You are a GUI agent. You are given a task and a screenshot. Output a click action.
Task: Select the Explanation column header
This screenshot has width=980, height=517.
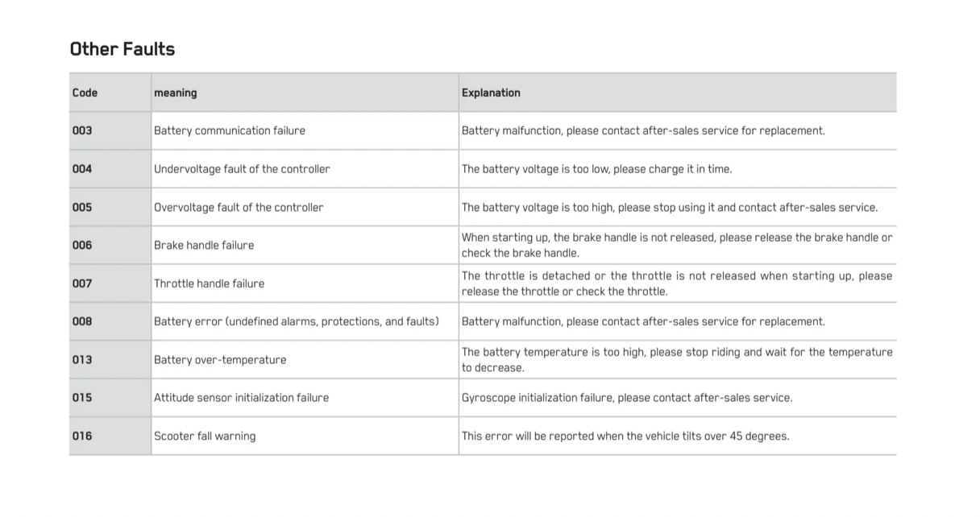click(678, 93)
